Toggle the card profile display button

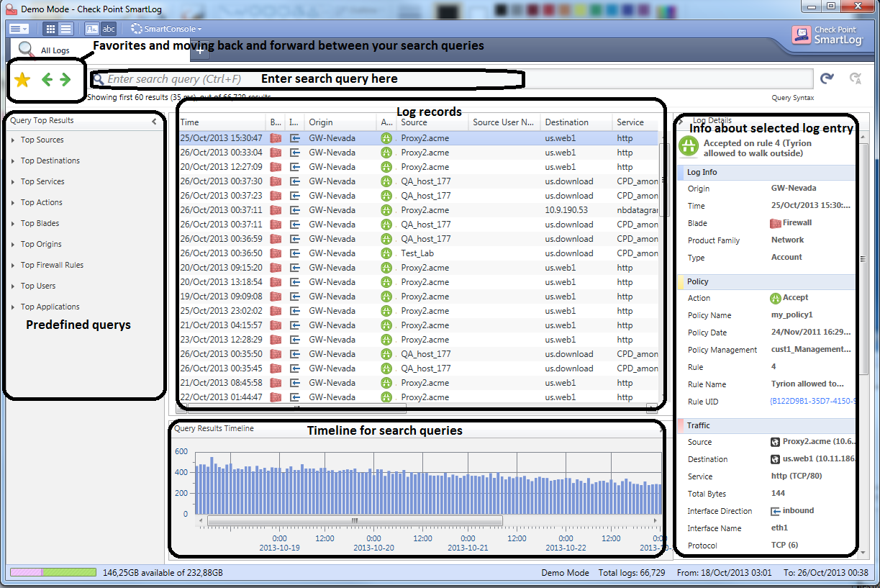(92, 29)
